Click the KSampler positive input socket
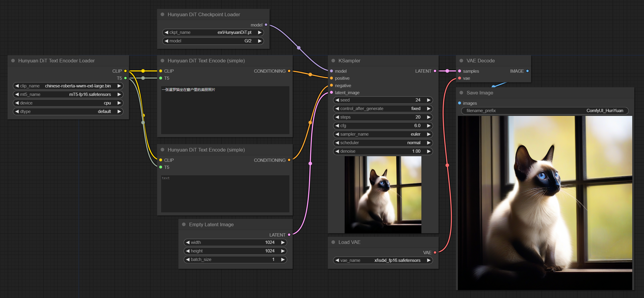 (331, 78)
